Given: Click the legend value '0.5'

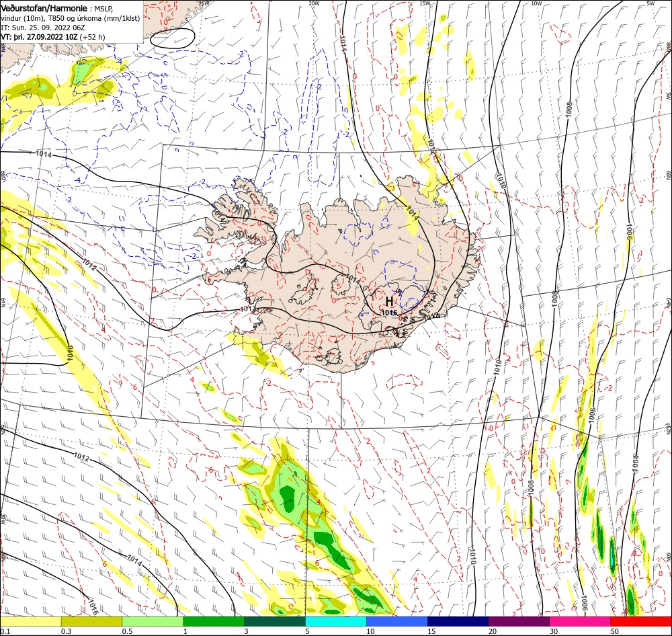Looking at the screenshot, I should 127,631.
